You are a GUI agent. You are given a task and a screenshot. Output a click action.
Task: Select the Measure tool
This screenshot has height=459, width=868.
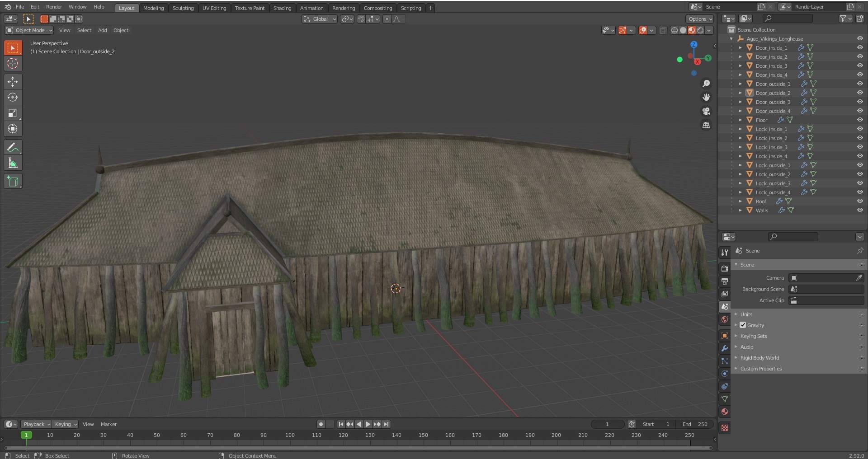pyautogui.click(x=13, y=163)
